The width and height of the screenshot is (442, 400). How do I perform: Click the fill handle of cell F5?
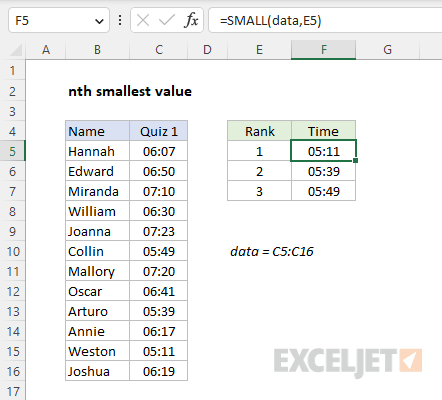click(356, 161)
